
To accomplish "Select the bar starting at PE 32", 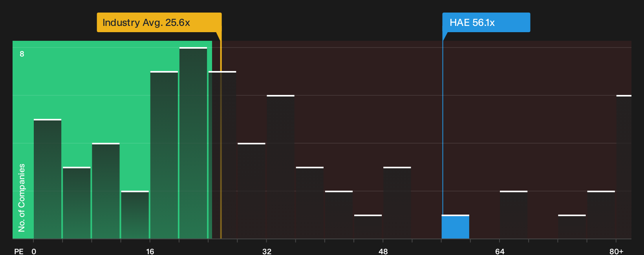I will 280,167.
